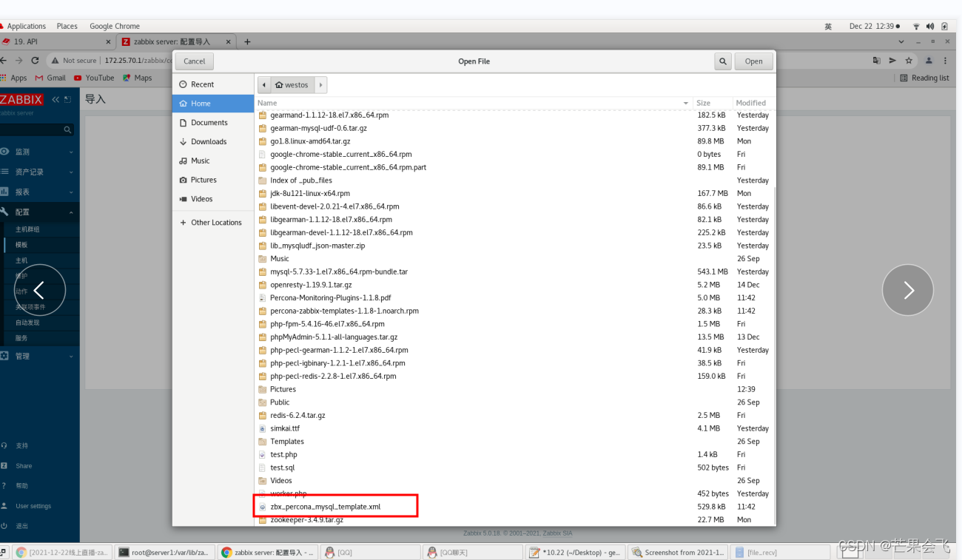
Task: Click the path bar right arrow
Action: (320, 85)
